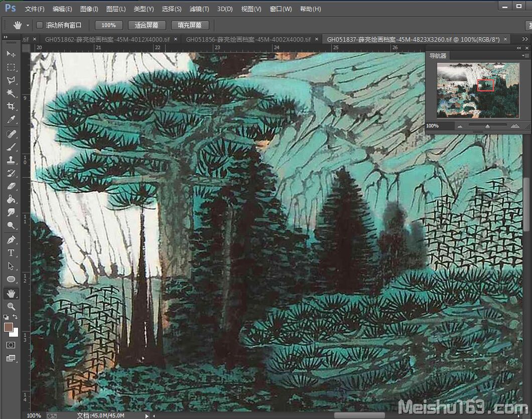The width and height of the screenshot is (532, 419).
Task: Open the white background color swatch
Action: pyautogui.click(x=15, y=334)
